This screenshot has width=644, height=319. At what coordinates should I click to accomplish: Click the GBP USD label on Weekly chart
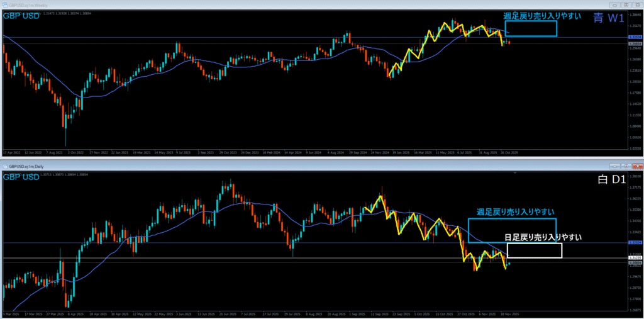[x=21, y=16]
